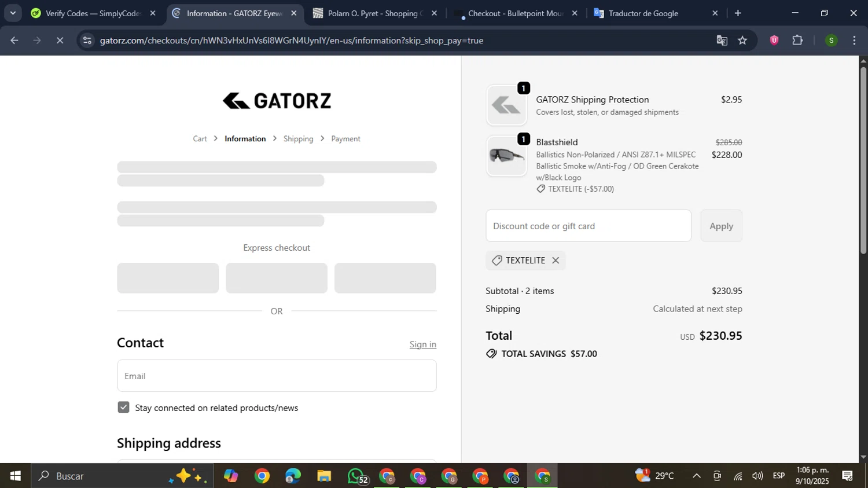
Task: Click the GATORZ Shipping Protection title
Action: click(593, 100)
